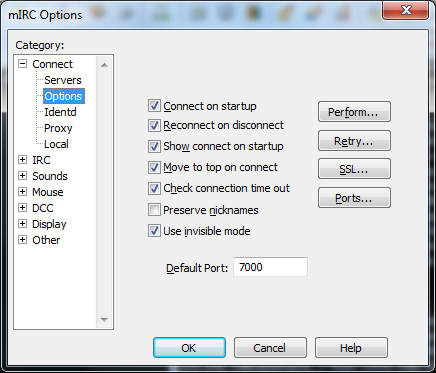
Task: Select Identd under Connect
Action: [60, 112]
